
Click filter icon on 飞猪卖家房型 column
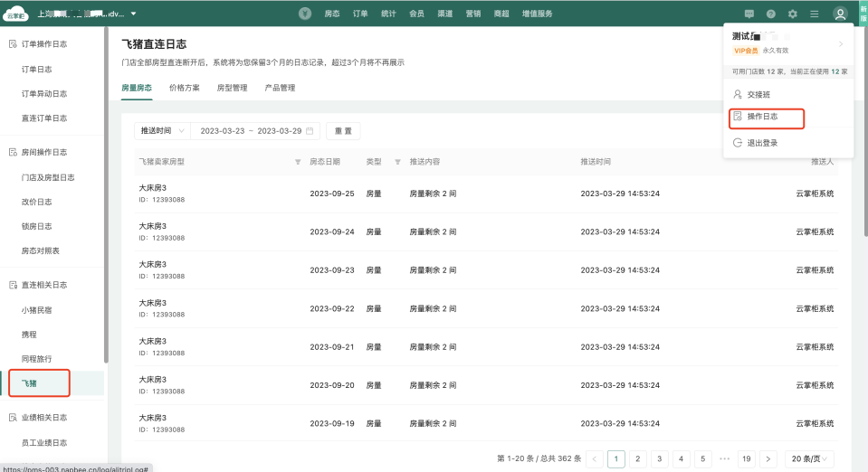point(298,162)
